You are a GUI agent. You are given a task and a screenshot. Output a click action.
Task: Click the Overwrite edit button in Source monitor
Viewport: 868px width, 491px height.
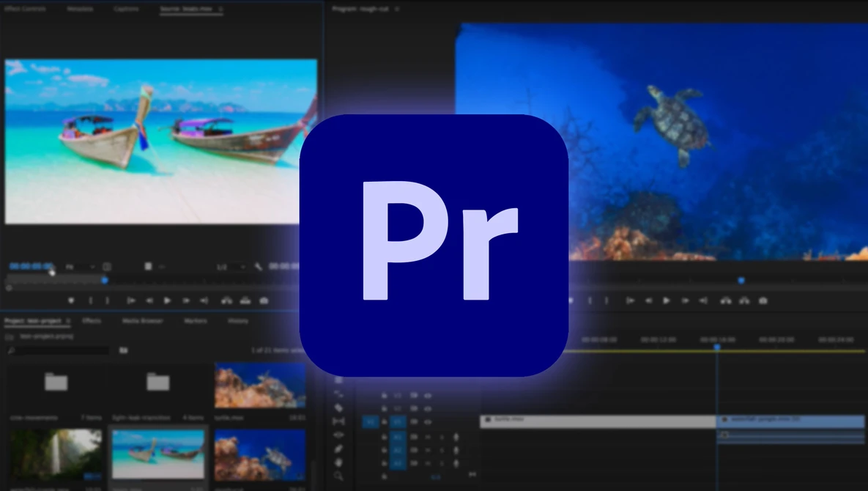[245, 300]
